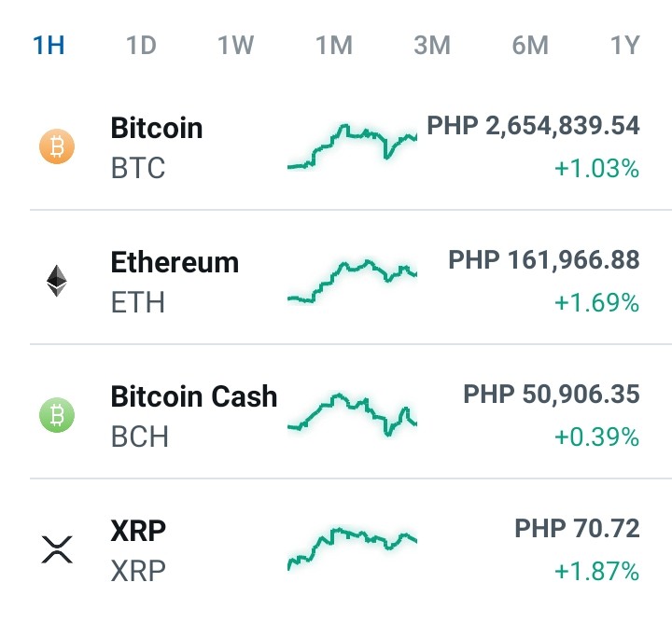
Task: Tap the Ethereum diamond logo icon
Action: click(57, 281)
